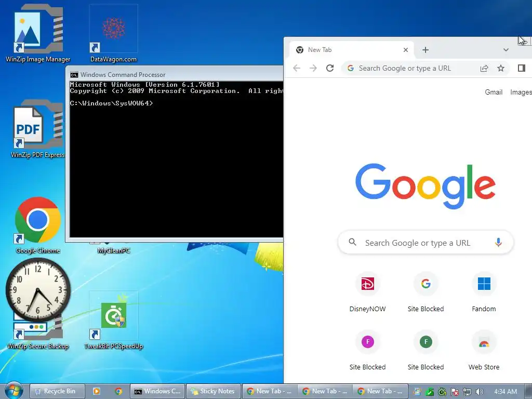
Task: Open the Web Store shortcut tile
Action: pyautogui.click(x=484, y=351)
